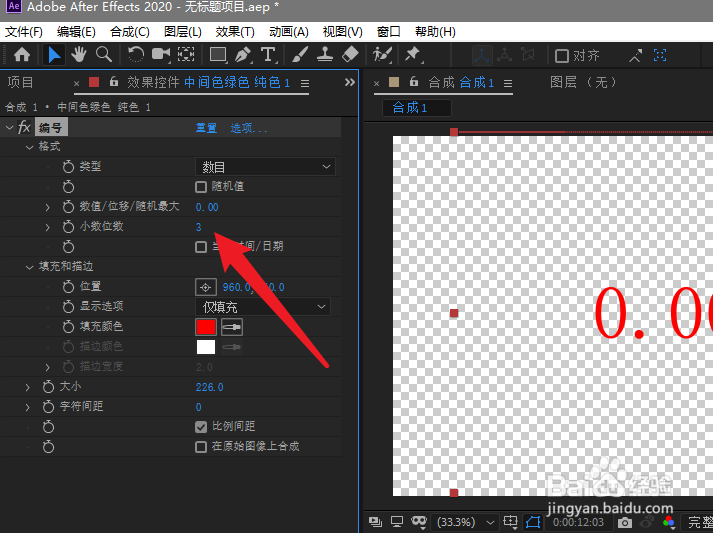Open the 文件(F) menu
Screen dimensions: 713x533
coord(24,32)
